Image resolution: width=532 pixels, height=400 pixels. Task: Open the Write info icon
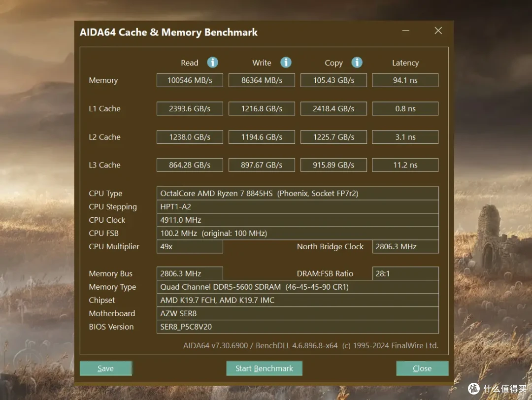[x=286, y=63]
